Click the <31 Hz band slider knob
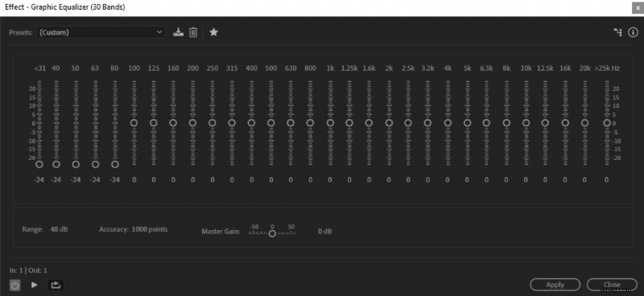The width and height of the screenshot is (644, 296). click(x=39, y=164)
